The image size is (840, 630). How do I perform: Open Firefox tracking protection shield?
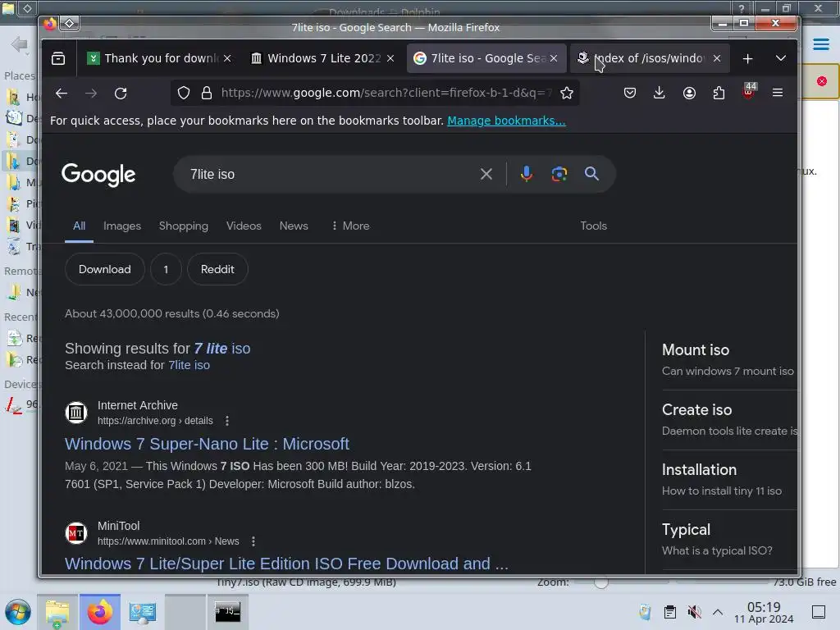pyautogui.click(x=184, y=94)
